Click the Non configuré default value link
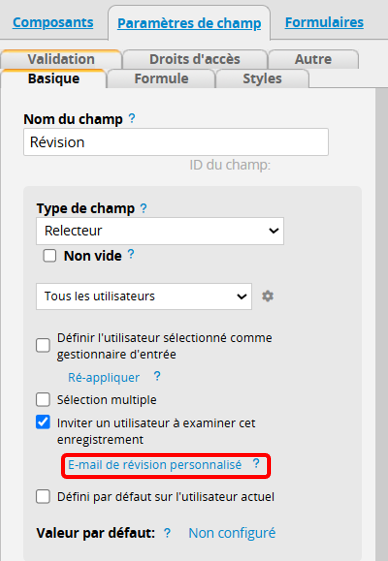The width and height of the screenshot is (388, 561). point(232,533)
